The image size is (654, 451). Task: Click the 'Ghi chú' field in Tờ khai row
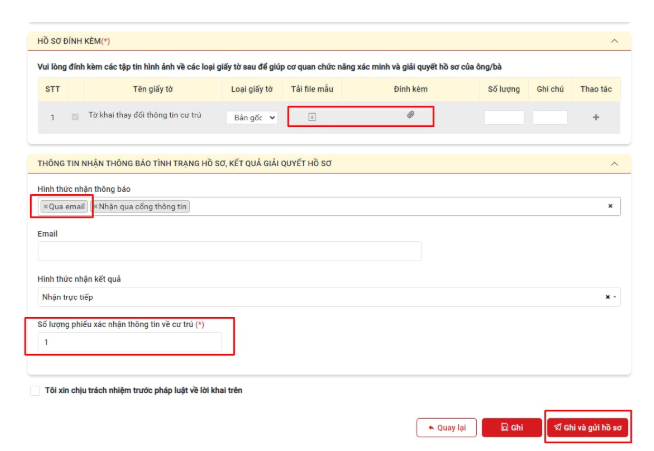coord(550,118)
